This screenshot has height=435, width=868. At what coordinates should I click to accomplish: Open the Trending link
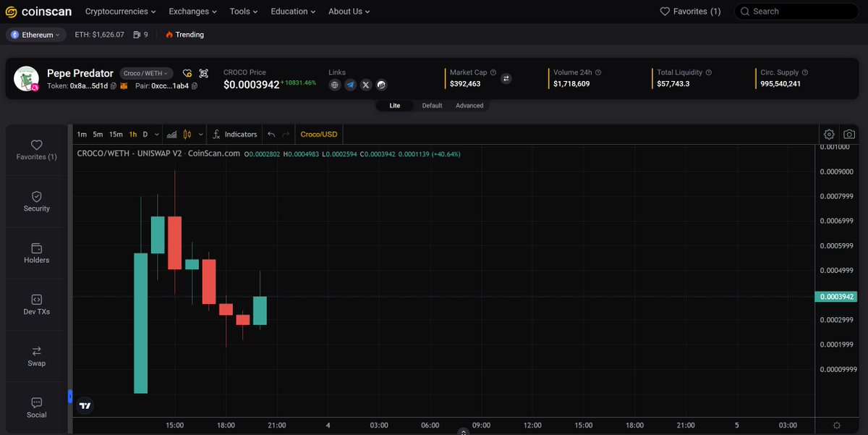[184, 35]
